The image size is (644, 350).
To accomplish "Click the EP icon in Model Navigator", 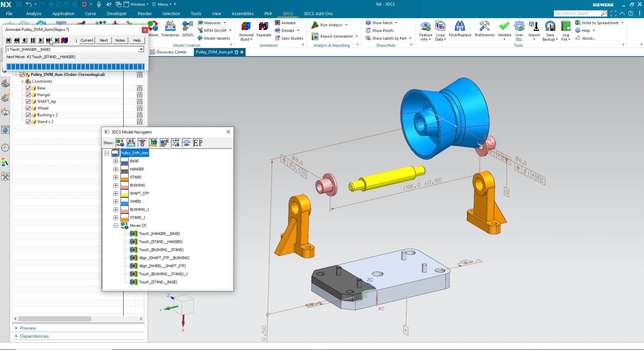I will pos(198,143).
